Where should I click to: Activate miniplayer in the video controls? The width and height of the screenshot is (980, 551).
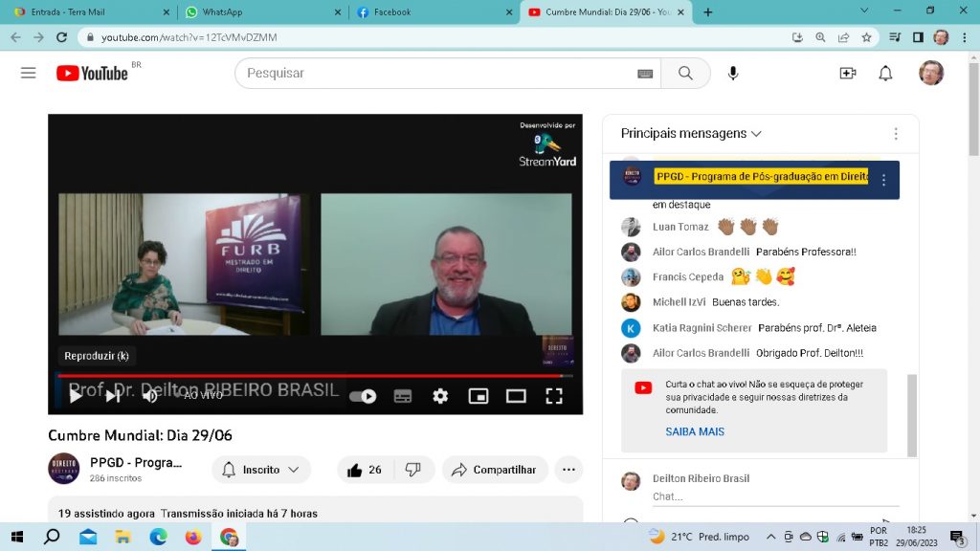click(x=478, y=396)
